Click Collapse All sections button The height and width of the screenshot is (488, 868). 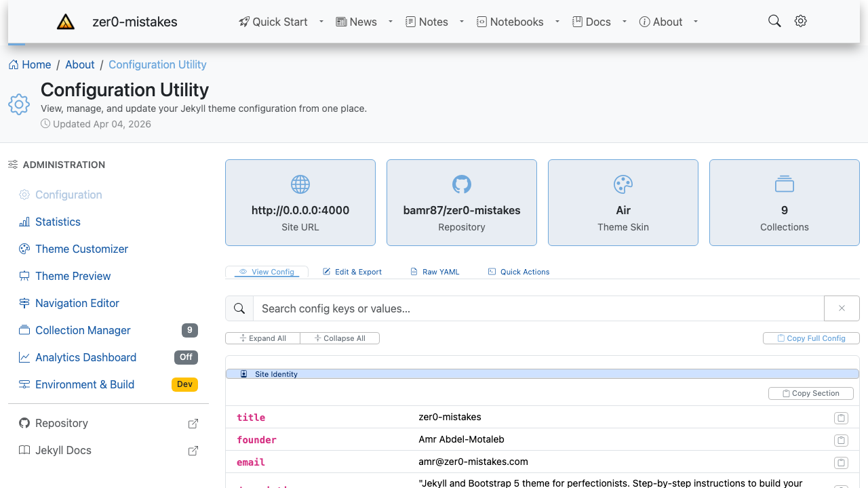tap(340, 338)
